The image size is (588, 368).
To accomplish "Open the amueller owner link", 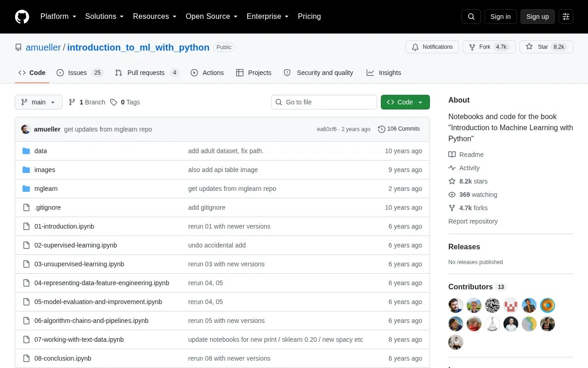I will pyautogui.click(x=43, y=47).
